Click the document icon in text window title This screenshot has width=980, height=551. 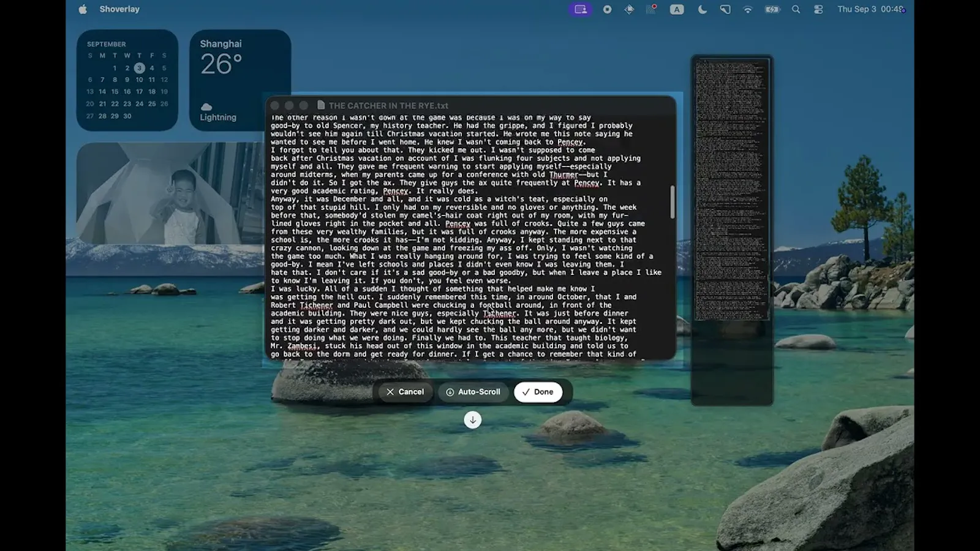(x=321, y=105)
